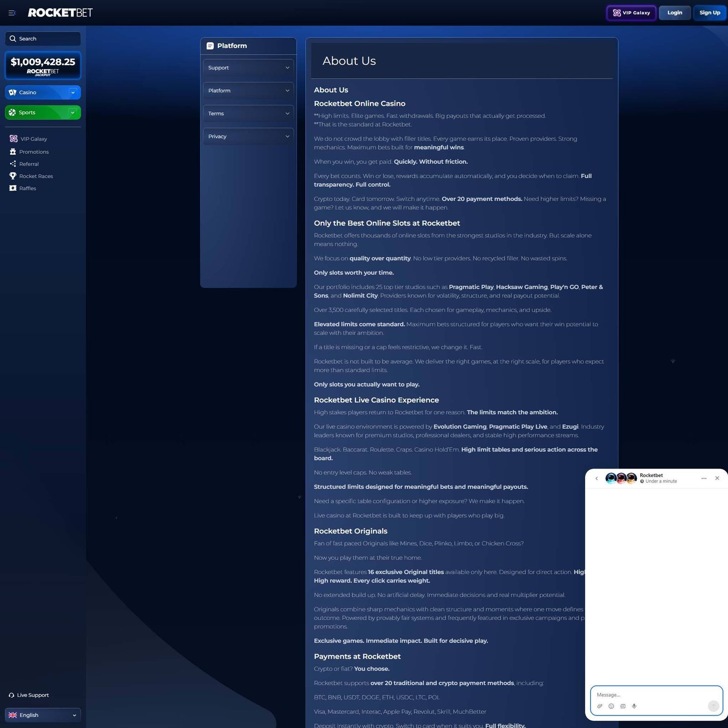Go back using the chat widget back arrow
Screen dimensions: 728x728
tap(597, 478)
